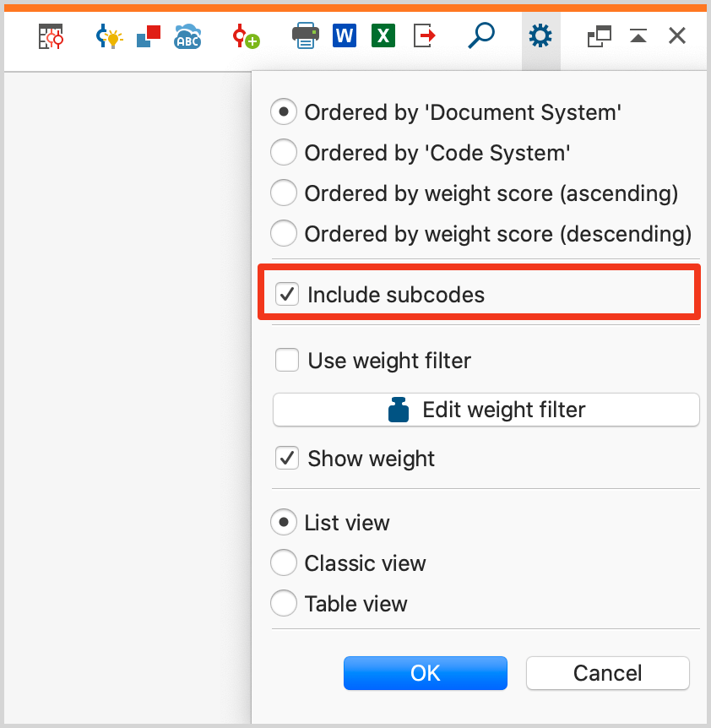Choose List view option
This screenshot has height=728, width=711.
point(284,522)
